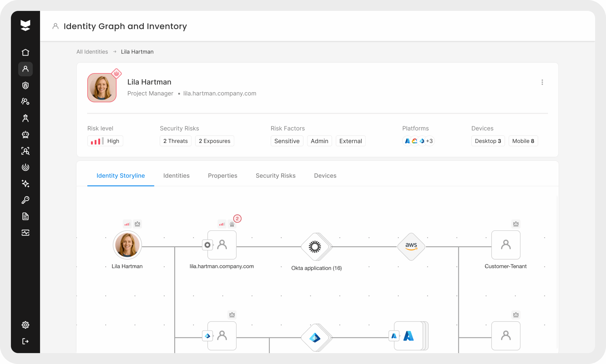Open the robot icon in sidebar
606x364 pixels.
pyautogui.click(x=25, y=134)
